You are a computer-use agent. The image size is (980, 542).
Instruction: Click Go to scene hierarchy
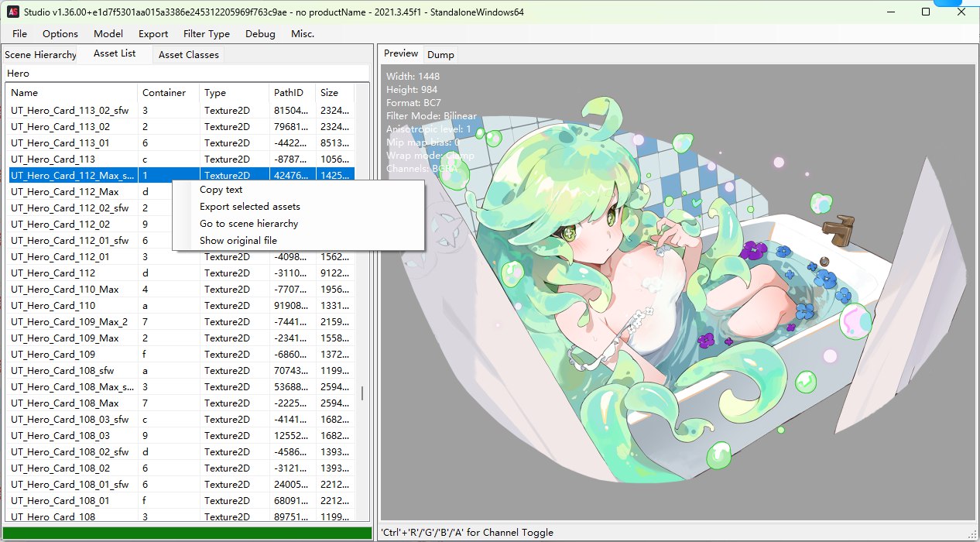[248, 224]
